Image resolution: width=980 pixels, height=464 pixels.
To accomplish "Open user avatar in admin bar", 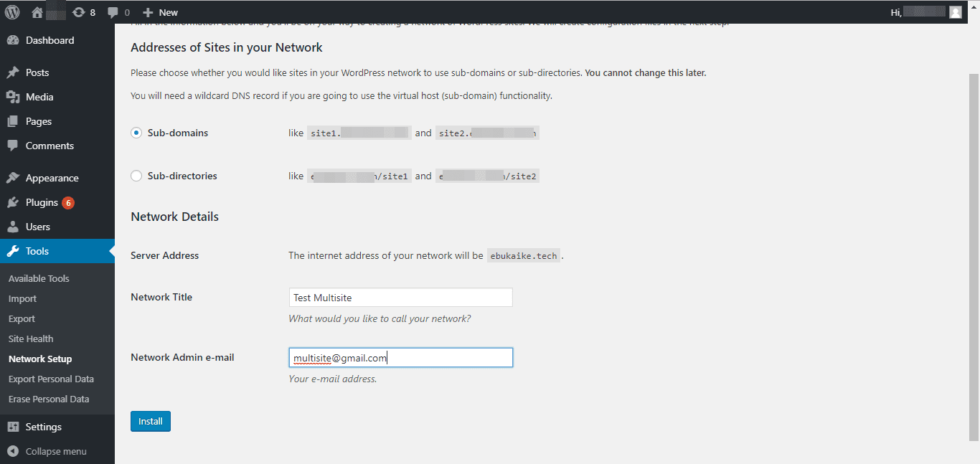I will point(955,12).
